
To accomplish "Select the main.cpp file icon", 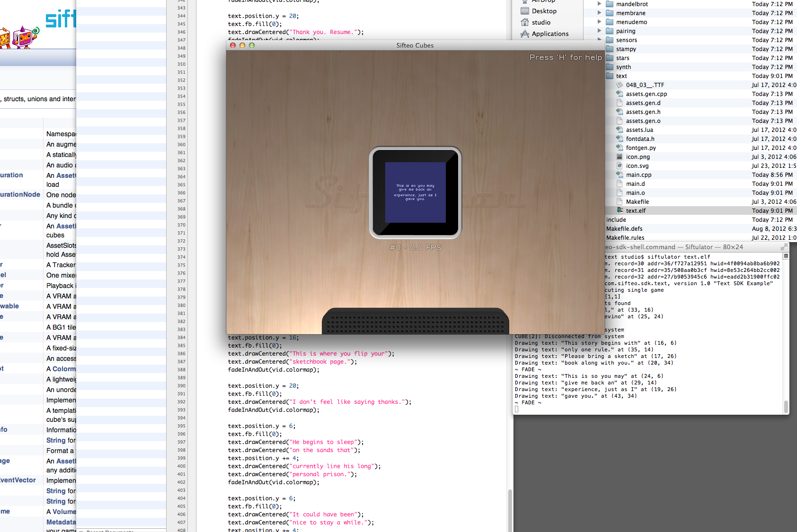I will click(620, 174).
